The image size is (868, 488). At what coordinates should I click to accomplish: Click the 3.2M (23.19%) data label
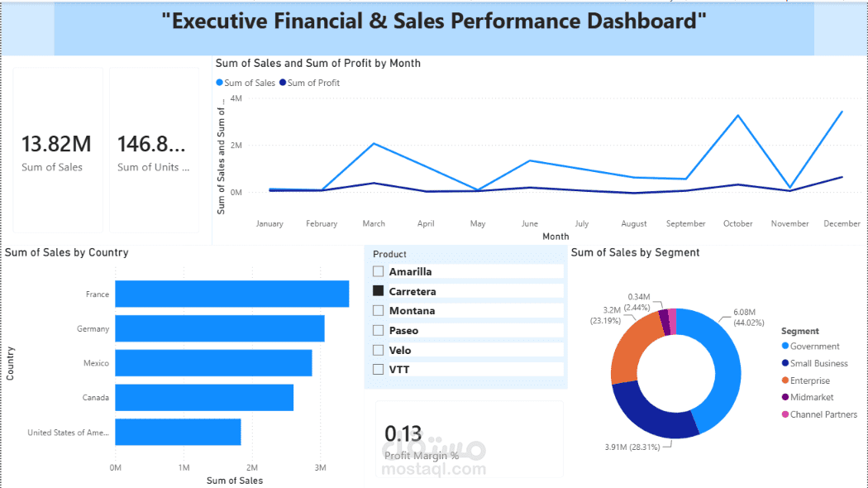[605, 315]
